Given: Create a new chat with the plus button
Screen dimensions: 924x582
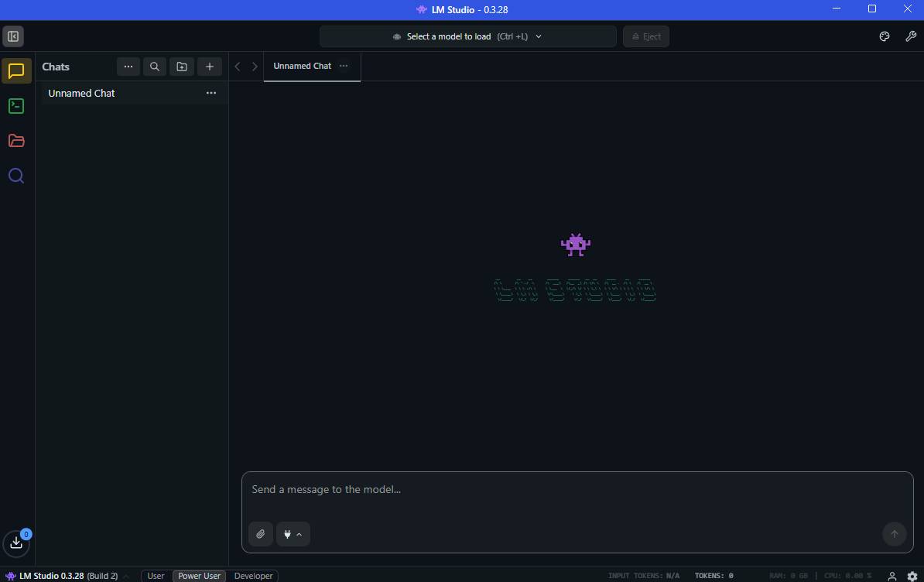Looking at the screenshot, I should pyautogui.click(x=209, y=67).
